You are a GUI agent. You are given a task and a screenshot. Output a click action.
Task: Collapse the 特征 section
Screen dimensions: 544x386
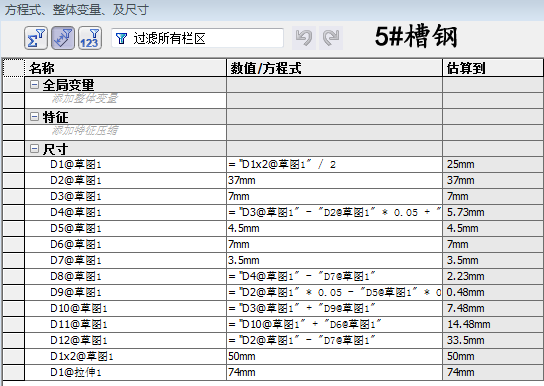34,117
